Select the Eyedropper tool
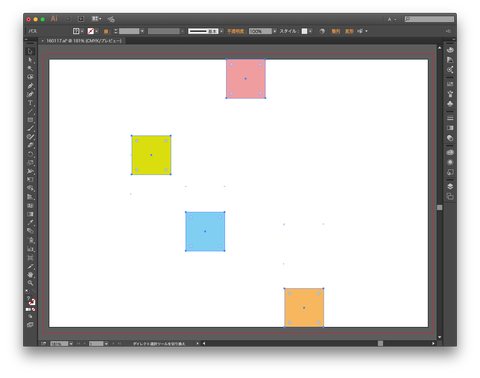Screen dimensions: 480x378 (30, 222)
